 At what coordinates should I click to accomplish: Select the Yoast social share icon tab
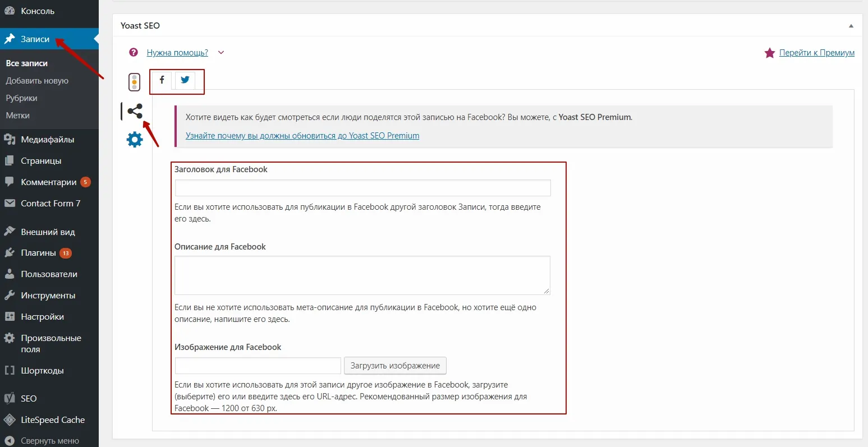pyautogui.click(x=135, y=111)
